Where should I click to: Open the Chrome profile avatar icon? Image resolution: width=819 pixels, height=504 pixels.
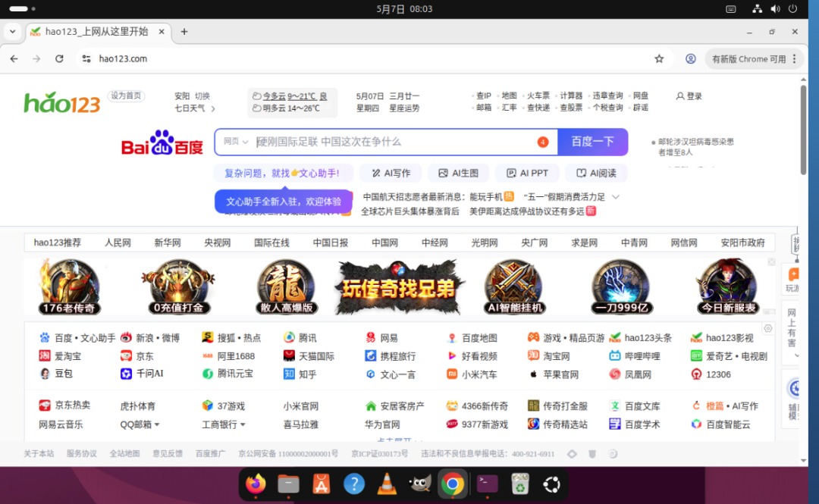tap(691, 58)
